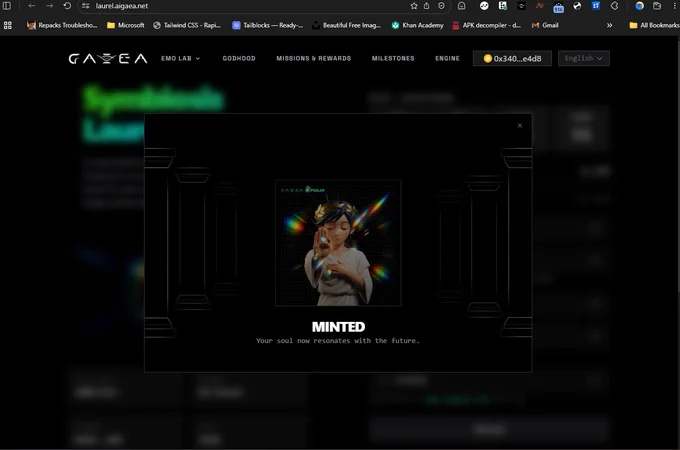
Task: Bookmark this page with star icon
Action: pyautogui.click(x=414, y=6)
